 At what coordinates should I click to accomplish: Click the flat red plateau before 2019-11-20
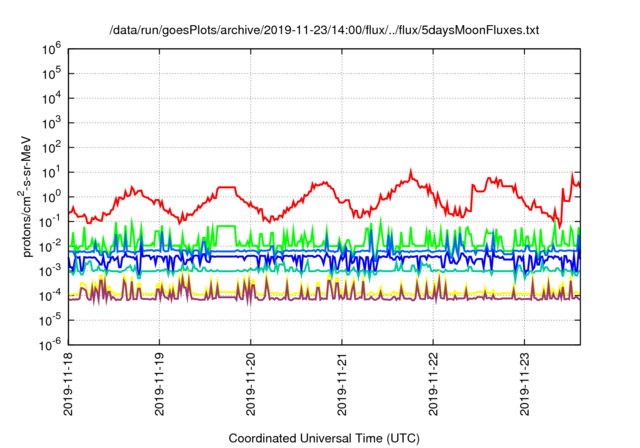pos(227,187)
